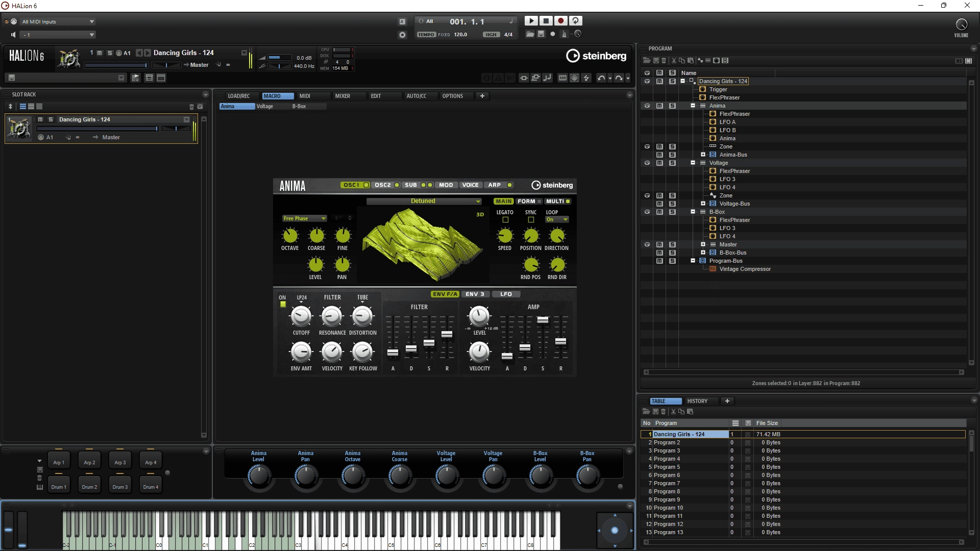
Task: Open the All MIDI Inputs dropdown
Action: 57,21
